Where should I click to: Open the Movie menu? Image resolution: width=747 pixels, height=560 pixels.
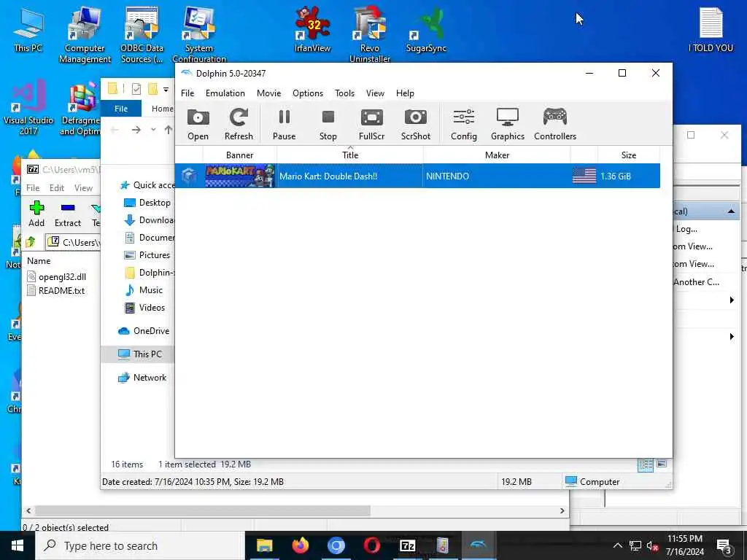click(268, 93)
